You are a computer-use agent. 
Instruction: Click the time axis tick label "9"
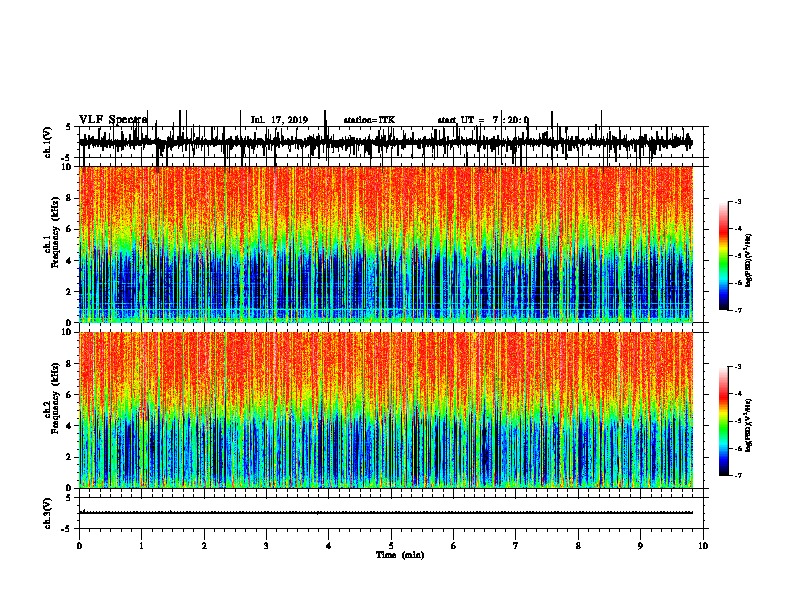pyautogui.click(x=640, y=546)
